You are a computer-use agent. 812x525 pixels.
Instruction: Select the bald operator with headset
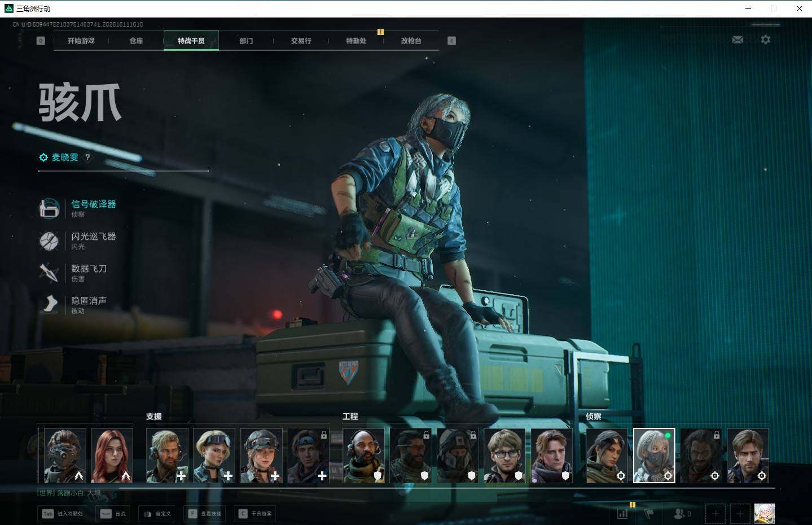363,456
